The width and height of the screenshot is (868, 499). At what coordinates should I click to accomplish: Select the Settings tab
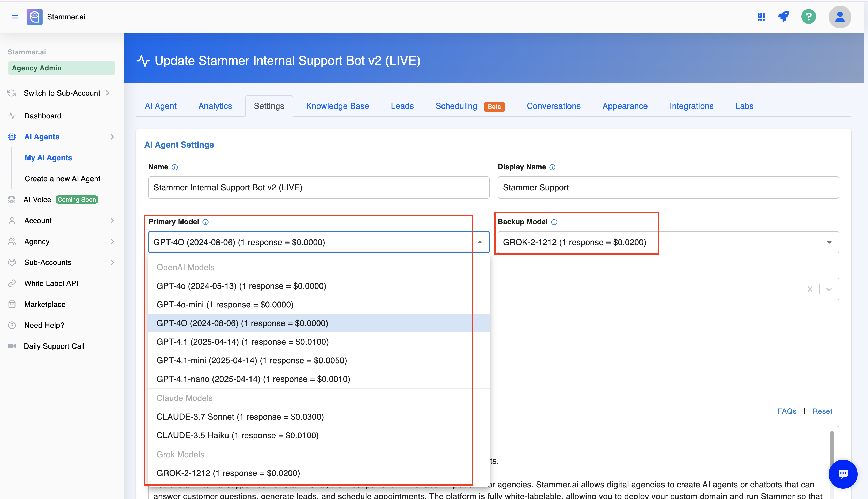coord(269,106)
